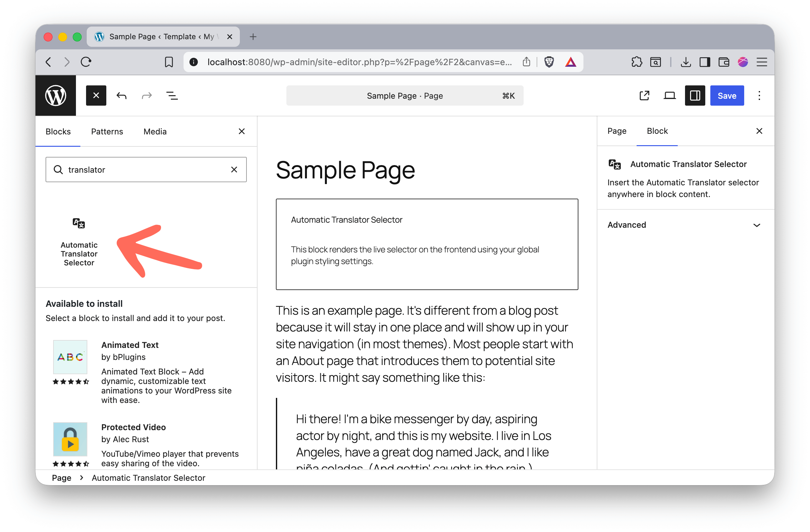Click the WordPress logo site icon
810x532 pixels.
tap(56, 96)
